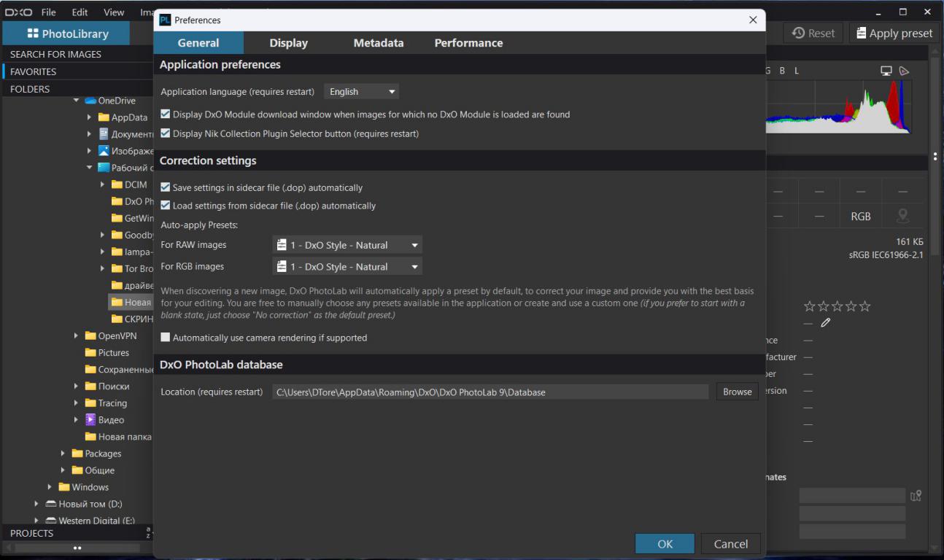This screenshot has height=560, width=944.
Task: Expand the DCIM folder tree node
Action: [x=103, y=184]
